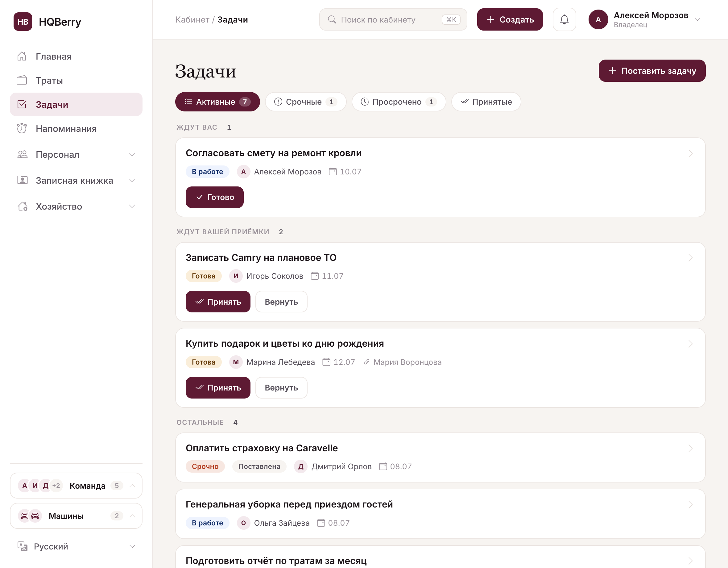Viewport: 728px width, 568px height.
Task: Switch to the Активные tab
Action: pyautogui.click(x=217, y=102)
